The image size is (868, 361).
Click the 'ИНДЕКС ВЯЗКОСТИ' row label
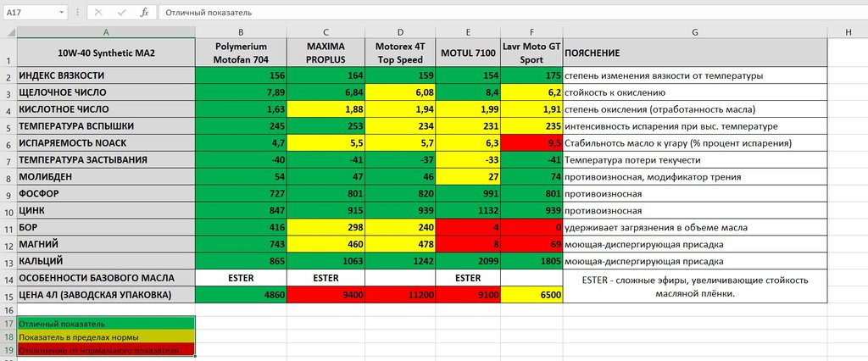point(106,75)
